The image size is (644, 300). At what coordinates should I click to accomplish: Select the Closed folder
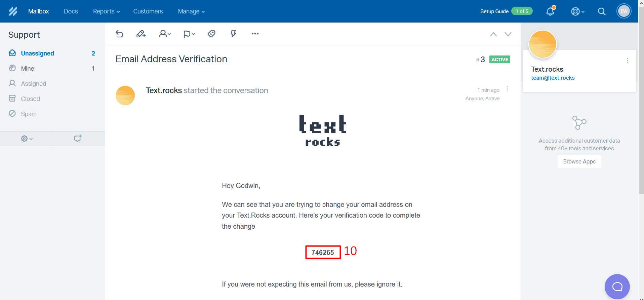click(30, 99)
